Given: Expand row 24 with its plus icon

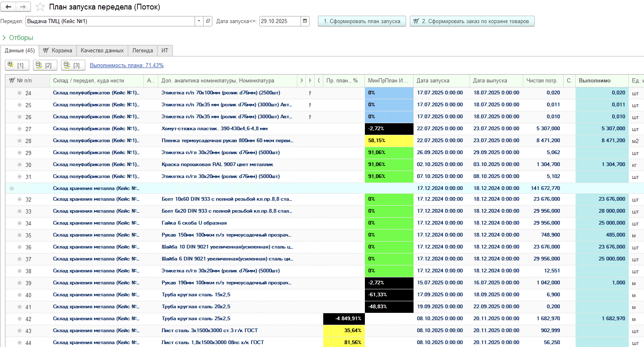Looking at the screenshot, I should (x=19, y=93).
